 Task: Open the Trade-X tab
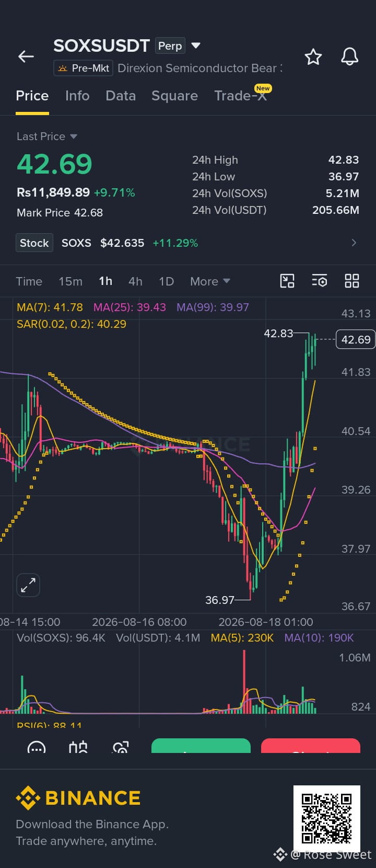click(240, 96)
